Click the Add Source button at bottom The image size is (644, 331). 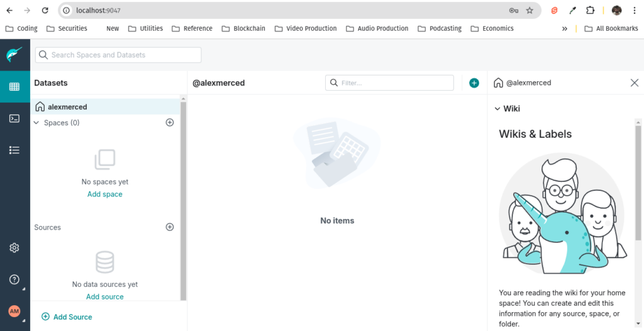pos(67,317)
